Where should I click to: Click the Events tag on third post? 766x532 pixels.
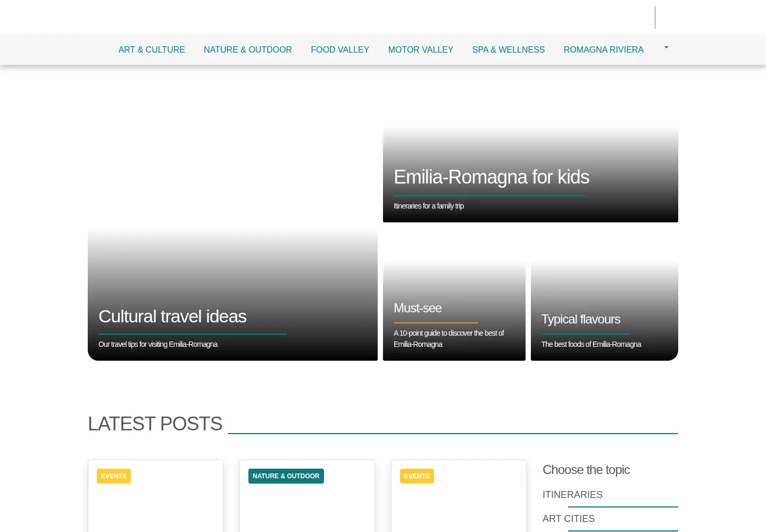tap(417, 476)
